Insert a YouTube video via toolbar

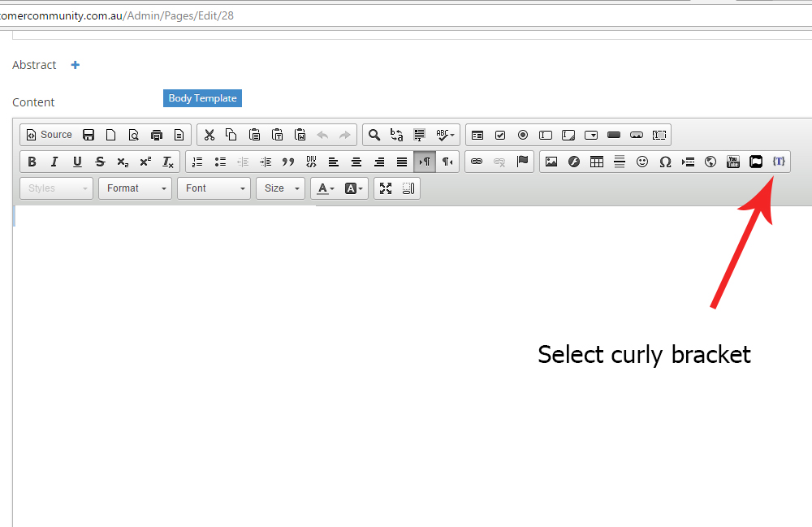pyautogui.click(x=733, y=162)
